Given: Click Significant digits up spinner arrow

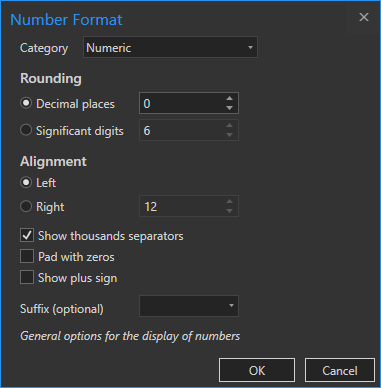Looking at the screenshot, I should point(229,126).
